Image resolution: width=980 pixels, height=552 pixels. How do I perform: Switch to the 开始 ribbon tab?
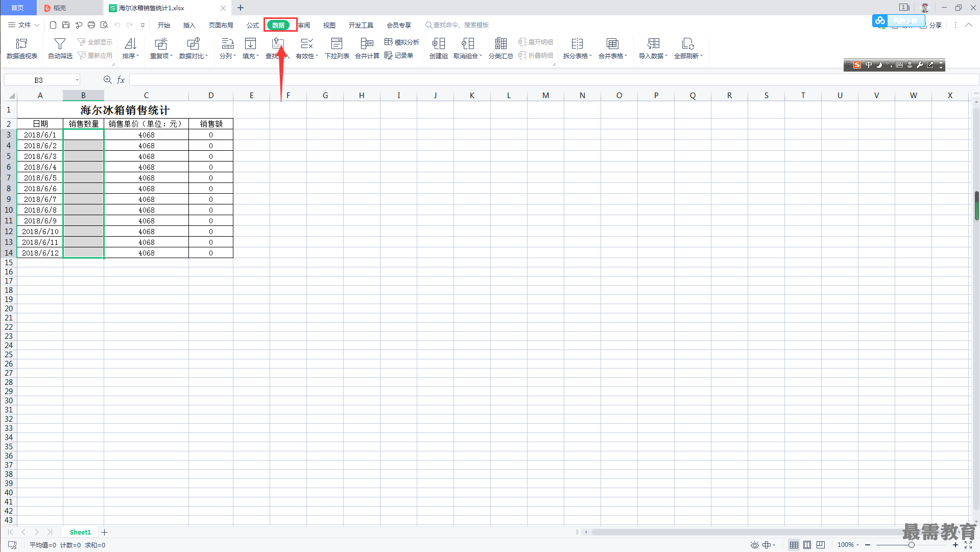pos(164,25)
